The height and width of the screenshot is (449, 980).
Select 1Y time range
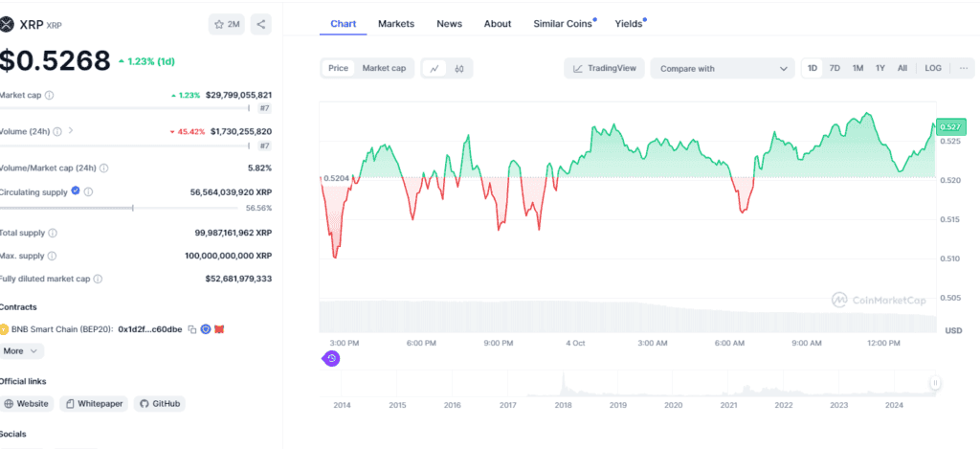tap(880, 68)
